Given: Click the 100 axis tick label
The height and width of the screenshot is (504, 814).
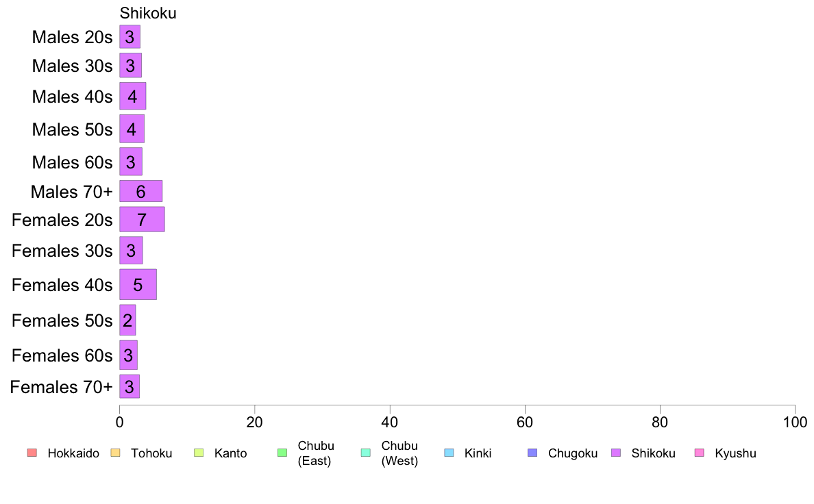Looking at the screenshot, I should point(795,422).
